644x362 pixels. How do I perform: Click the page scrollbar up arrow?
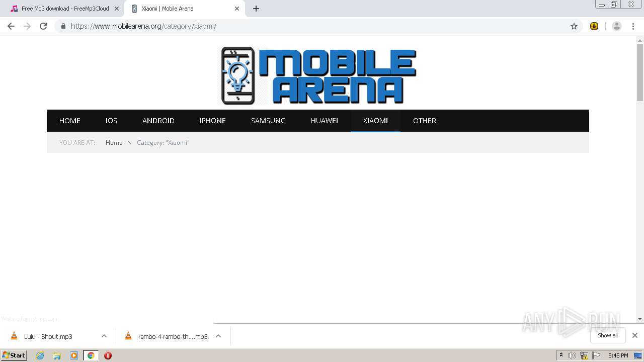640,40
